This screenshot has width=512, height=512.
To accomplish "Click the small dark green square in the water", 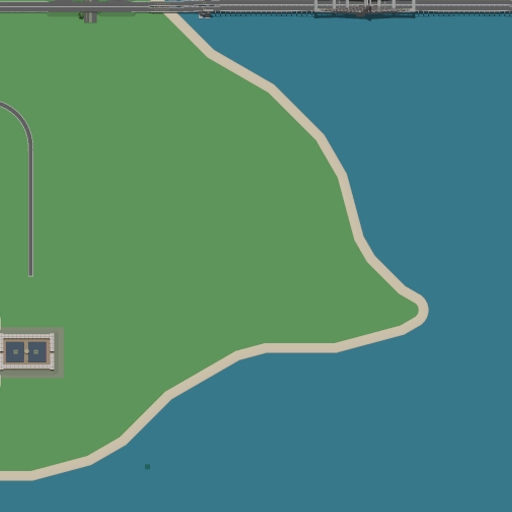I will pos(147,466).
